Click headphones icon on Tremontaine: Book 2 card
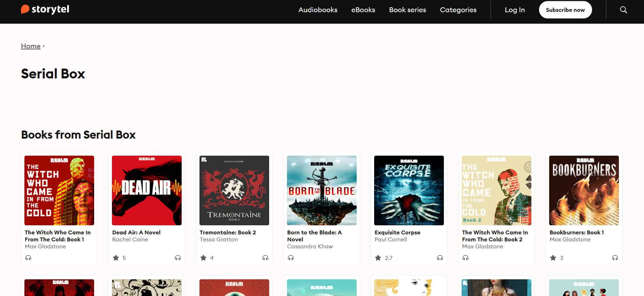The width and height of the screenshot is (644, 296). coord(265,258)
